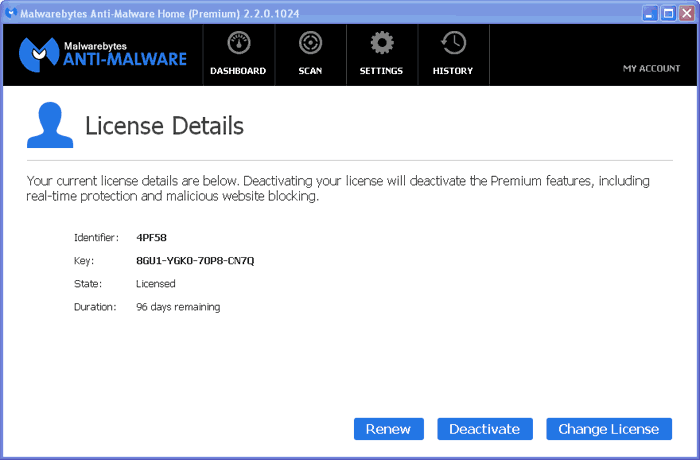Open MY ACCOUNT link
Screen dimensions: 700x460
[651, 68]
